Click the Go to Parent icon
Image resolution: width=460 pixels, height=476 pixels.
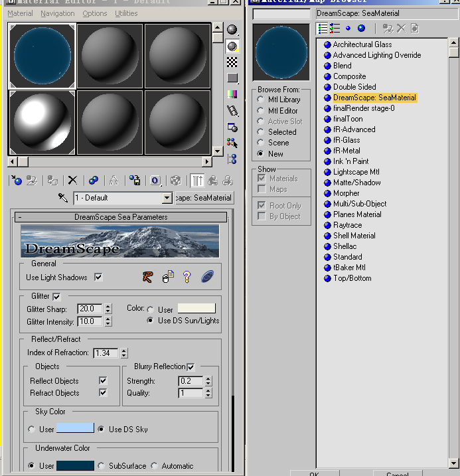(212, 181)
